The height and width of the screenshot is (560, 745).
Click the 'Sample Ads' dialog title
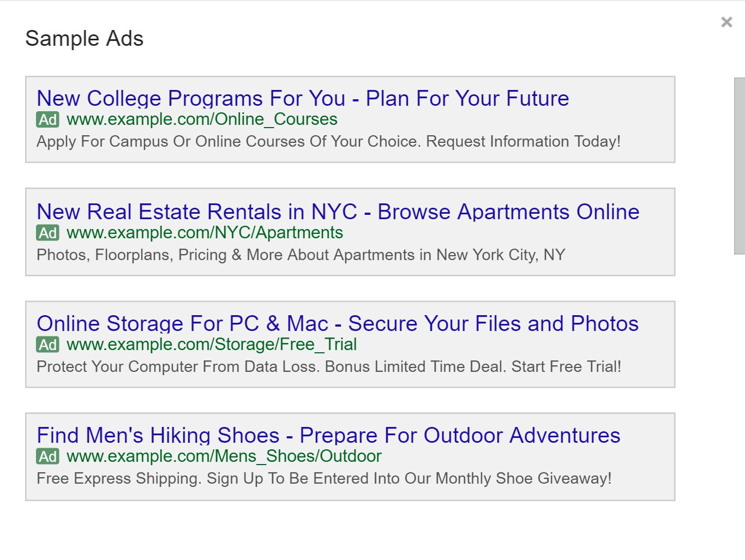click(x=85, y=39)
